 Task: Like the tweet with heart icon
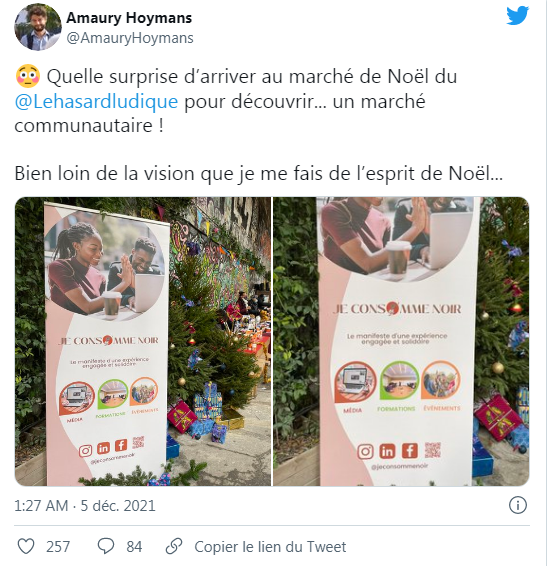(26, 546)
